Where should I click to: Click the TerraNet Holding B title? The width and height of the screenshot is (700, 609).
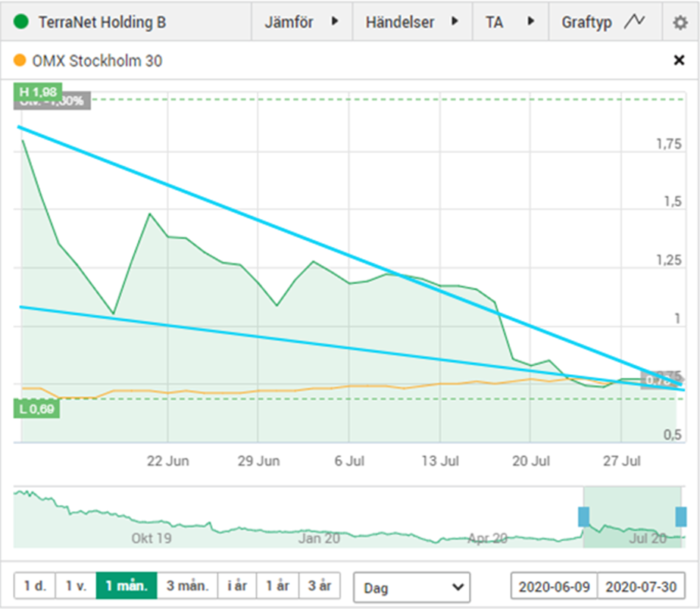click(102, 22)
